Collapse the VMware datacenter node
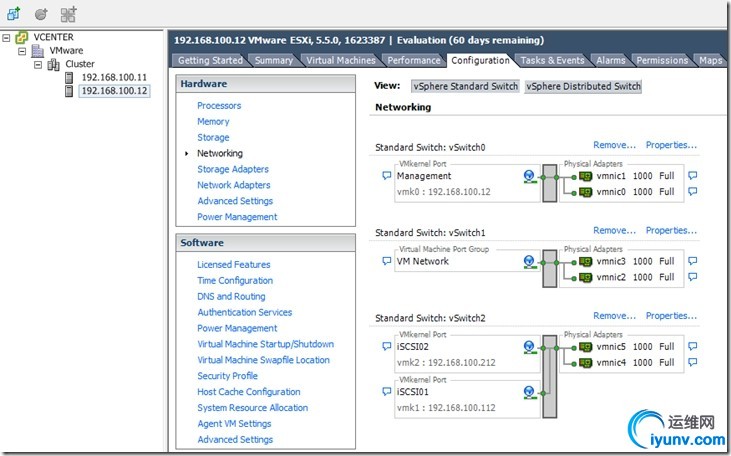 point(23,50)
